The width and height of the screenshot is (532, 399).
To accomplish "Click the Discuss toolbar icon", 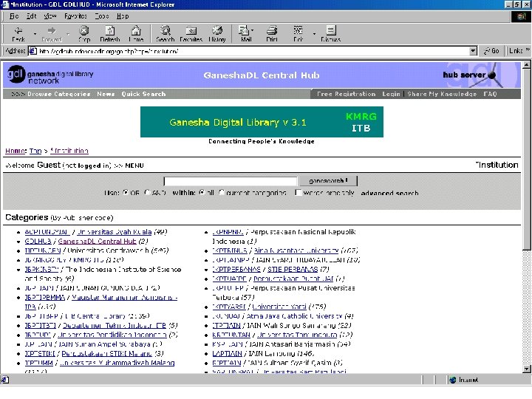I will [x=330, y=33].
